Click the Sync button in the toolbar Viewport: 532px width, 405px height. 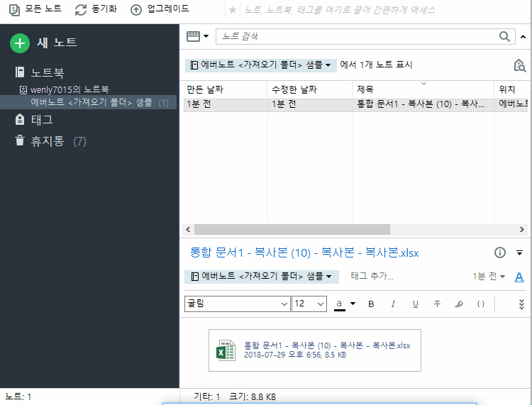96,9
